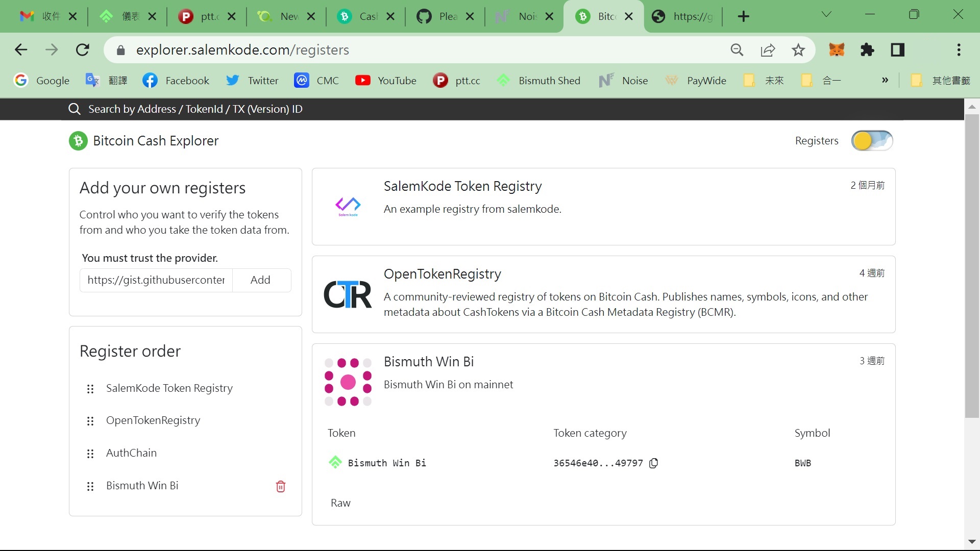
Task: Click the BWB symbol value
Action: [803, 463]
